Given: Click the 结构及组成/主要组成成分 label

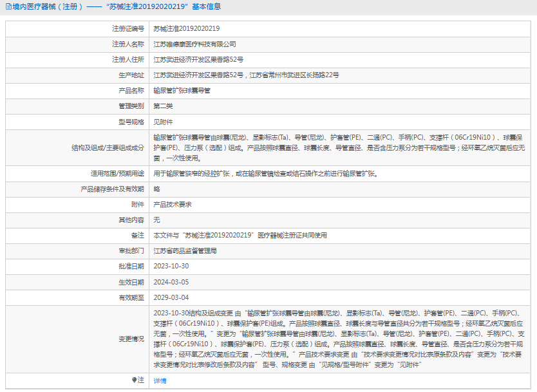Looking at the screenshot, I should coord(108,148).
